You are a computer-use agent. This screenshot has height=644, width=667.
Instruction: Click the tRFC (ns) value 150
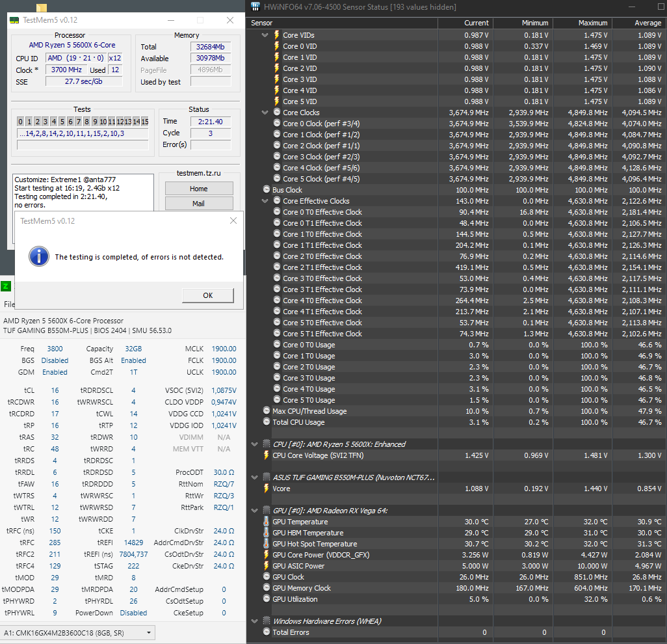[55, 531]
